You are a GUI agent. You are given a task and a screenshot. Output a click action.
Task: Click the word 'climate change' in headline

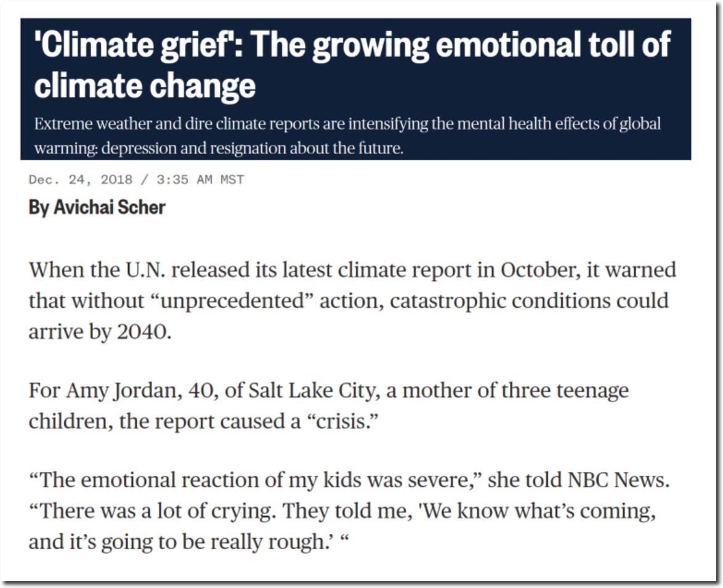pyautogui.click(x=145, y=86)
